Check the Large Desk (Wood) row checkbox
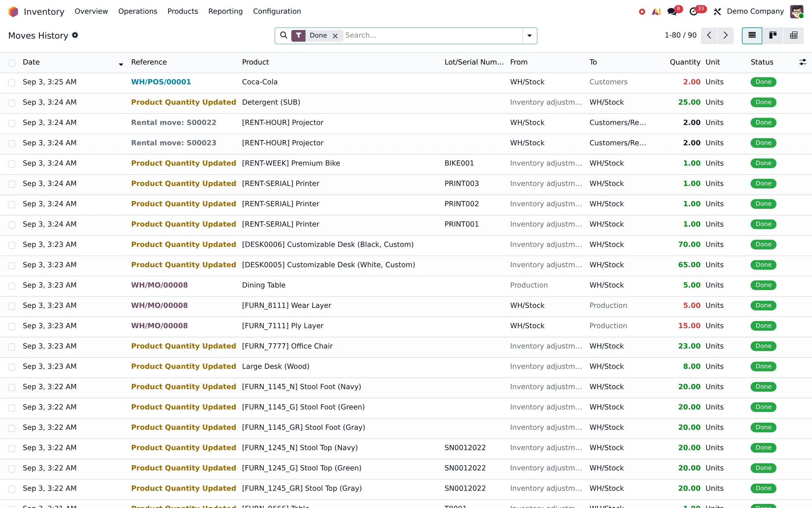 (x=12, y=367)
